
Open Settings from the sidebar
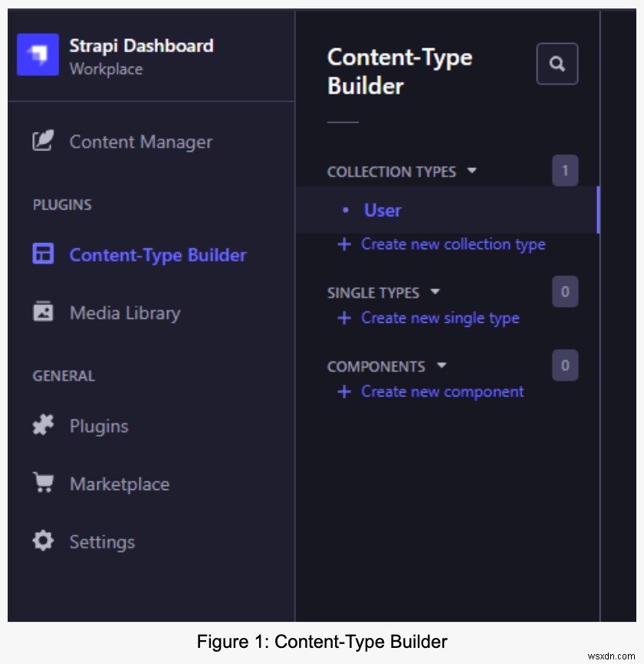point(102,542)
